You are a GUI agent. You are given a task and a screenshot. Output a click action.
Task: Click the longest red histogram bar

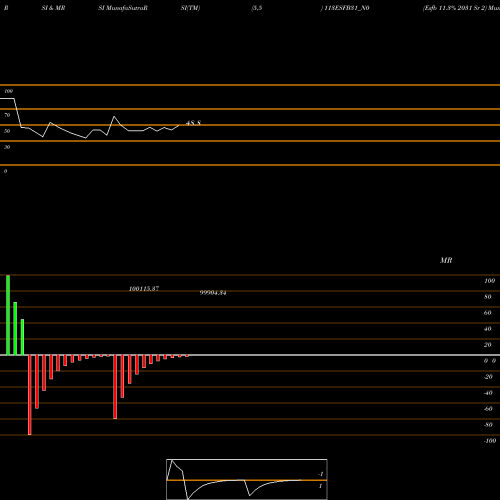[30, 395]
